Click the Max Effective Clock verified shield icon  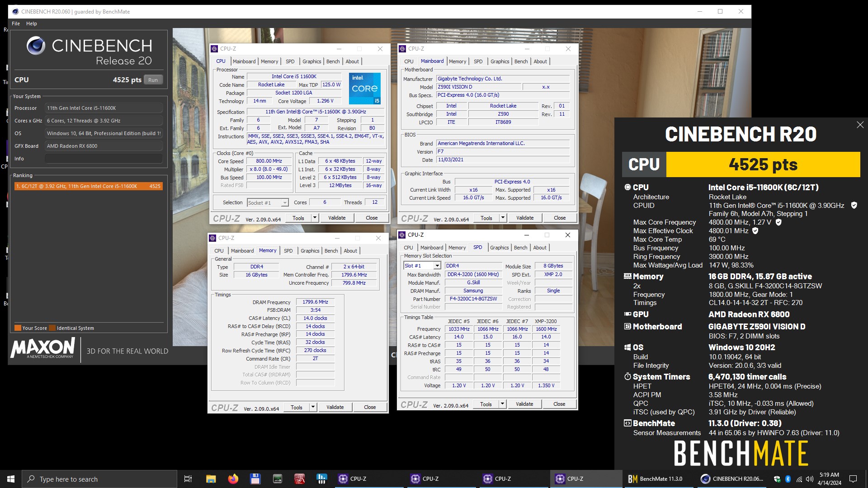pos(755,231)
